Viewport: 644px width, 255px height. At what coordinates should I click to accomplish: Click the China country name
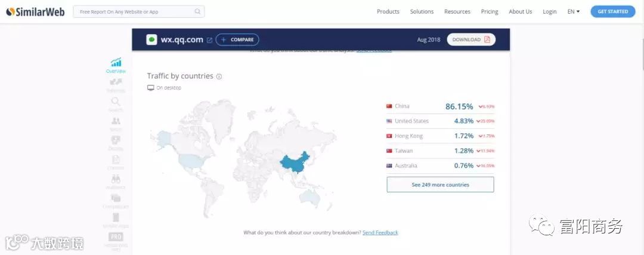(x=402, y=106)
